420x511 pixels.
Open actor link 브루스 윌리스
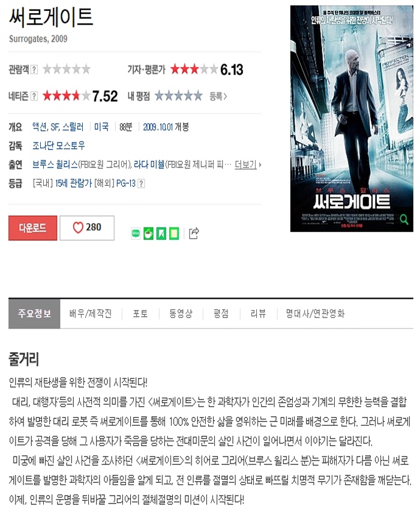[x=55, y=164]
